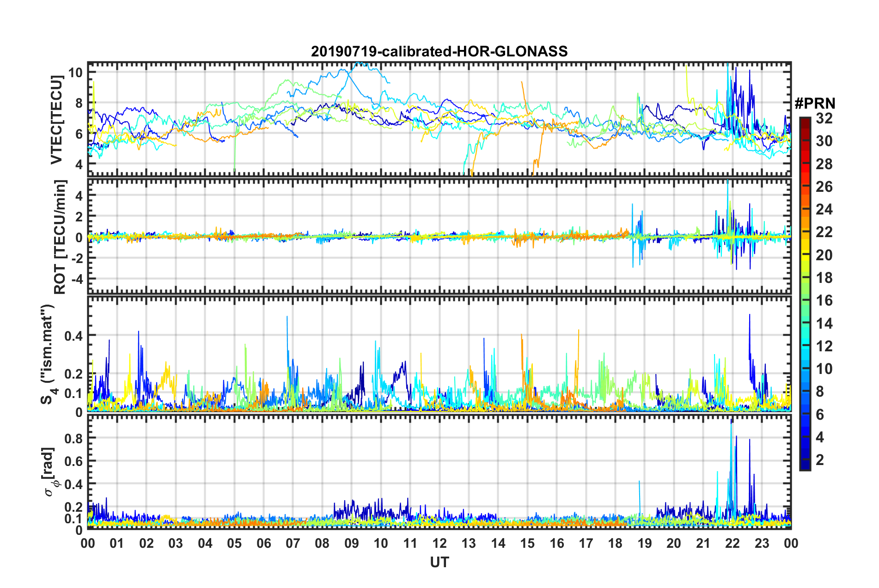The height and width of the screenshot is (588, 879).
Task: Click the S4 axis tick label "0.1"
Action: pos(73,393)
